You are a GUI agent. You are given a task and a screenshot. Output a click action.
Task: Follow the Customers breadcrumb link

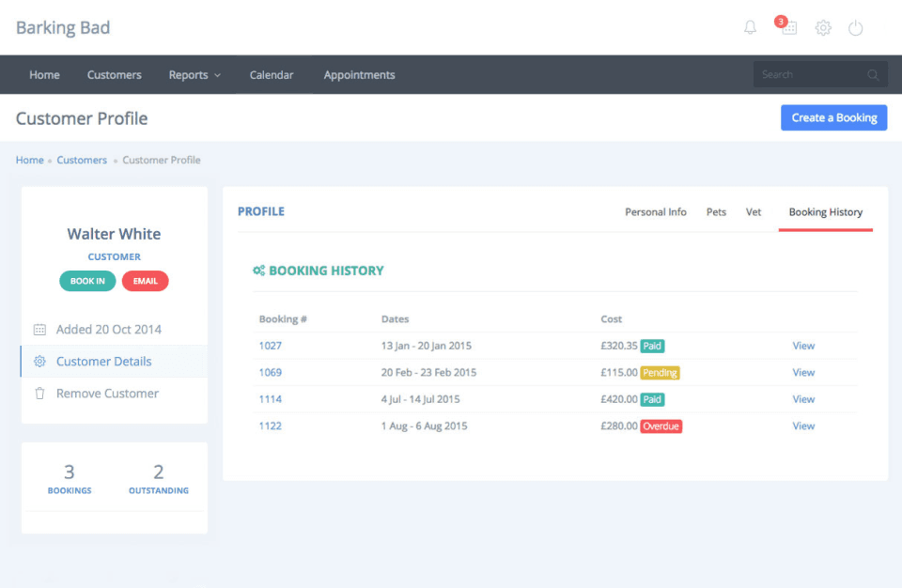(x=82, y=160)
